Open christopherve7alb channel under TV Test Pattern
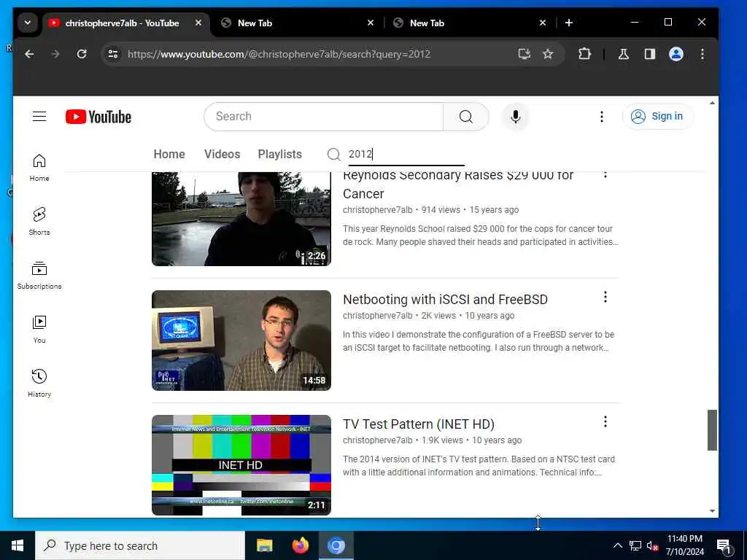 click(378, 440)
